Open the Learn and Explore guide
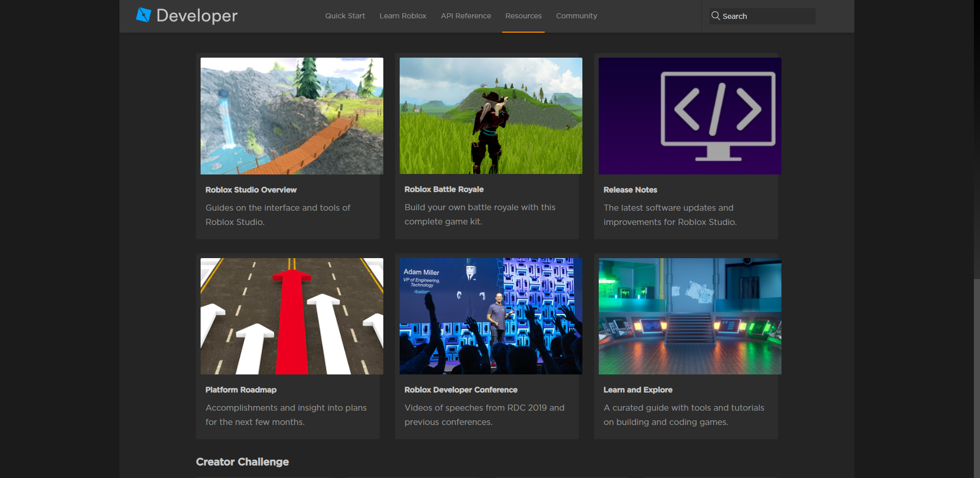Viewport: 980px width, 478px height. [638, 390]
